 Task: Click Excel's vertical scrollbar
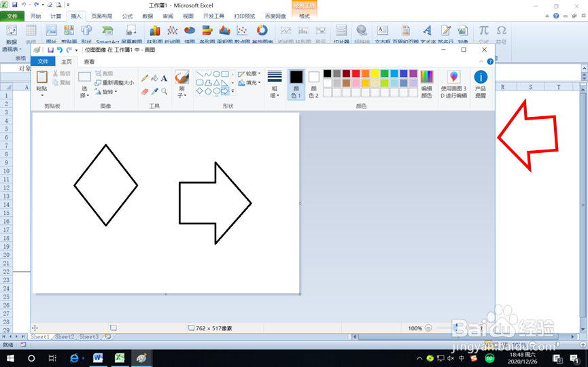[x=583, y=205]
